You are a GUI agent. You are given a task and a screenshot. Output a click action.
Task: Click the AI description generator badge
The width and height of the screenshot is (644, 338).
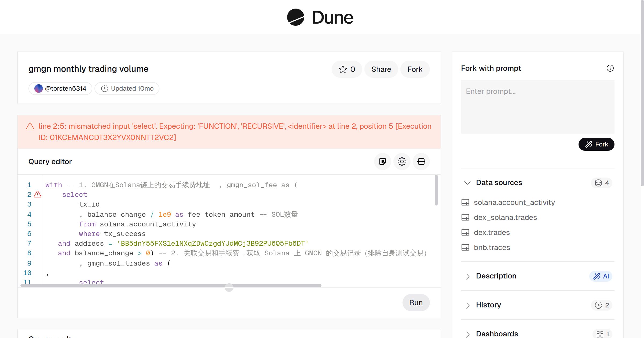point(601,276)
